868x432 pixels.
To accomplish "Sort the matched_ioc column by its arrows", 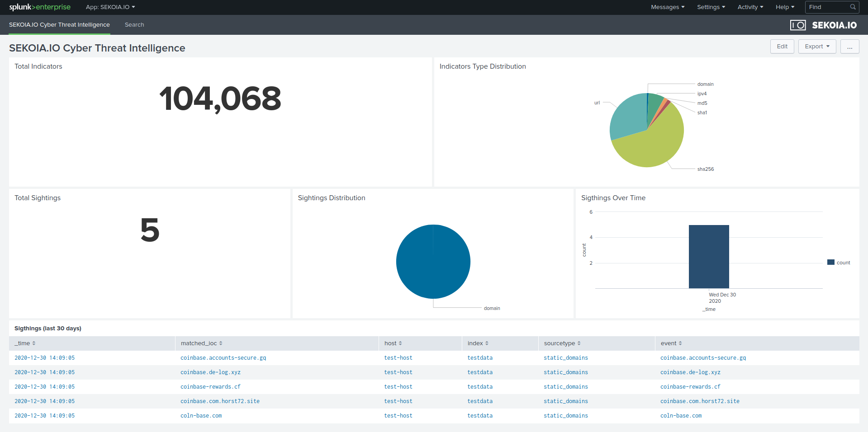I will (221, 343).
